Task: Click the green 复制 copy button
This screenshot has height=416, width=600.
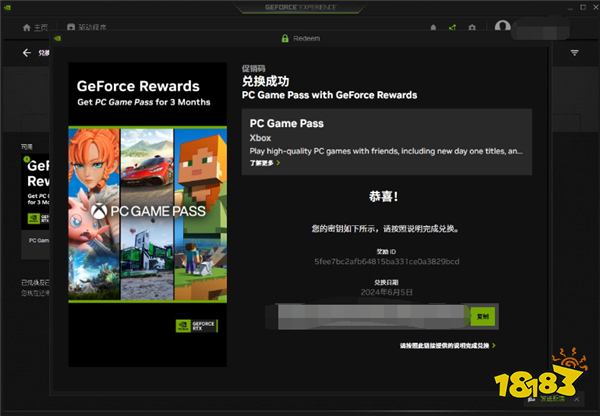Action: pyautogui.click(x=482, y=316)
